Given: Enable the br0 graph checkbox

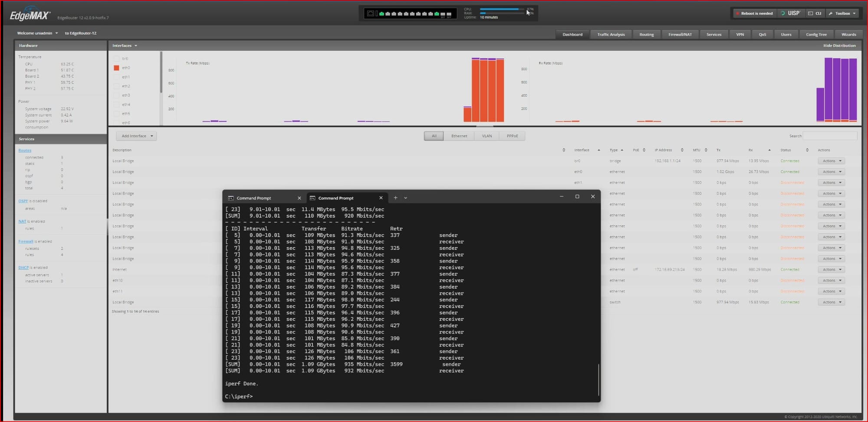Looking at the screenshot, I should pyautogui.click(x=116, y=58).
